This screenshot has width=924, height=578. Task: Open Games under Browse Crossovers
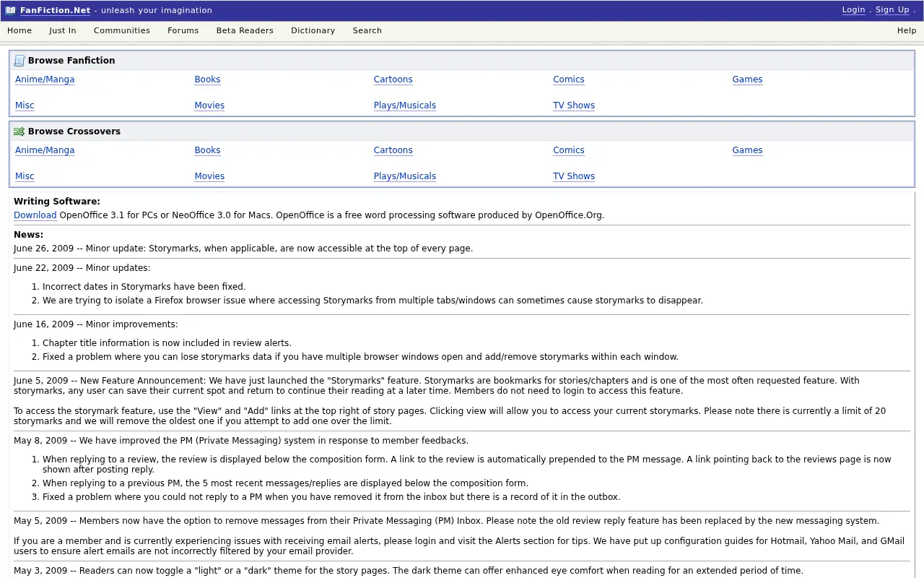click(747, 150)
